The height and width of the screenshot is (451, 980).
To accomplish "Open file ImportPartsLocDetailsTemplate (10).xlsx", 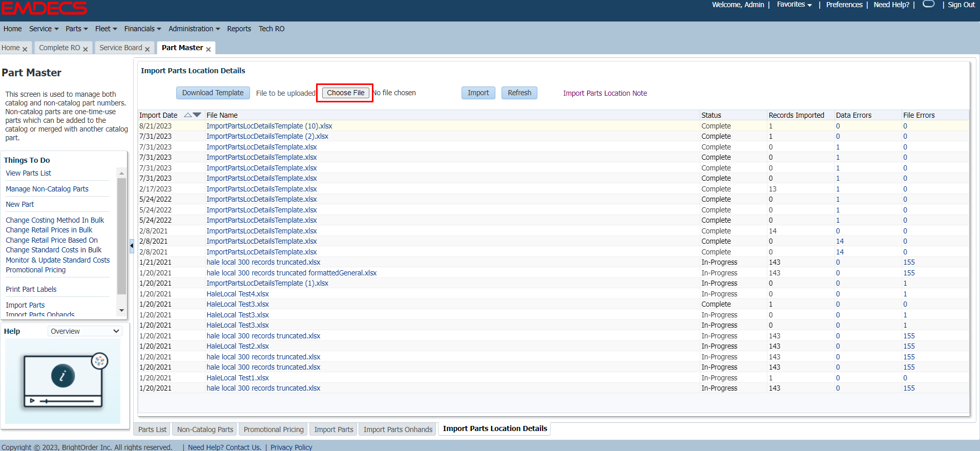I will coord(269,126).
